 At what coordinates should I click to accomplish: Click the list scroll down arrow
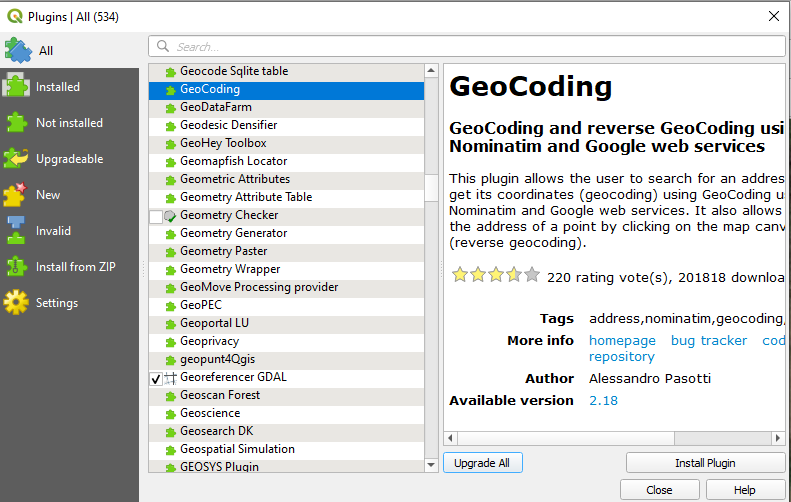(x=431, y=465)
